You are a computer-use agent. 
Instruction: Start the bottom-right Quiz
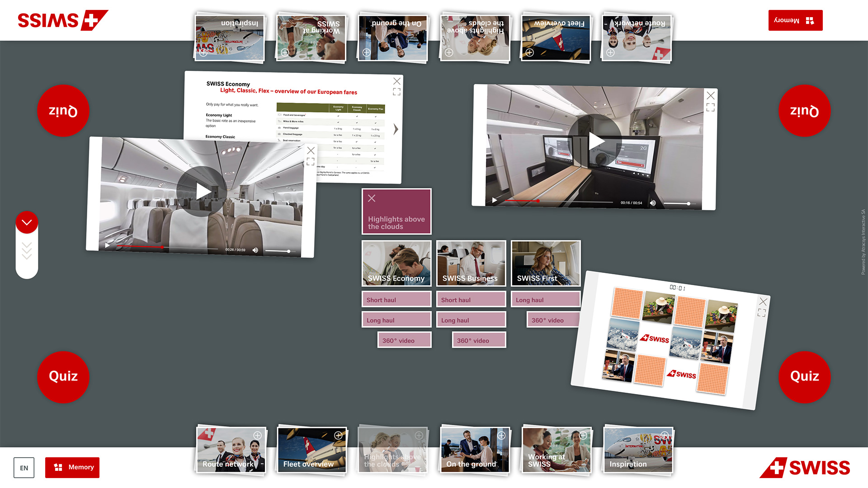pyautogui.click(x=805, y=377)
